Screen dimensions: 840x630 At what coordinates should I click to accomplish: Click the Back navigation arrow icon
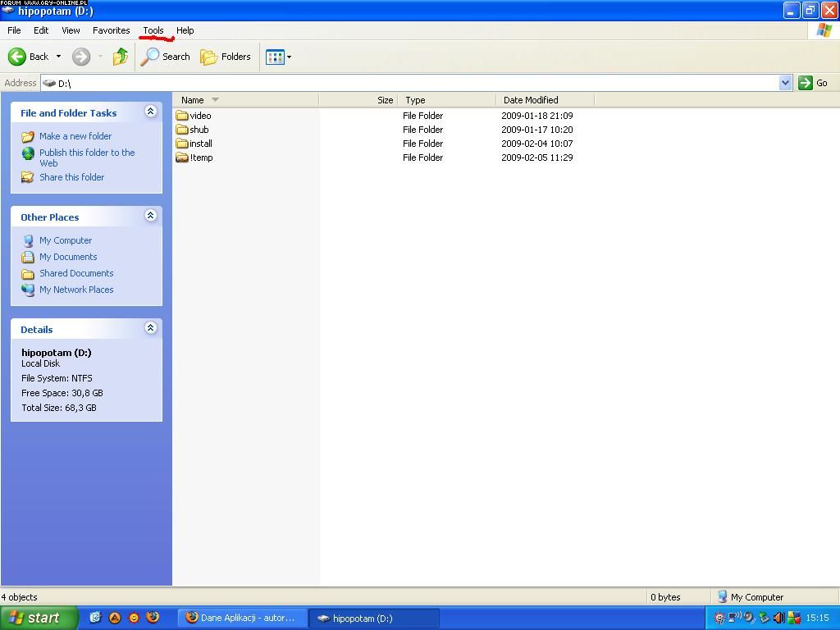pyautogui.click(x=17, y=57)
